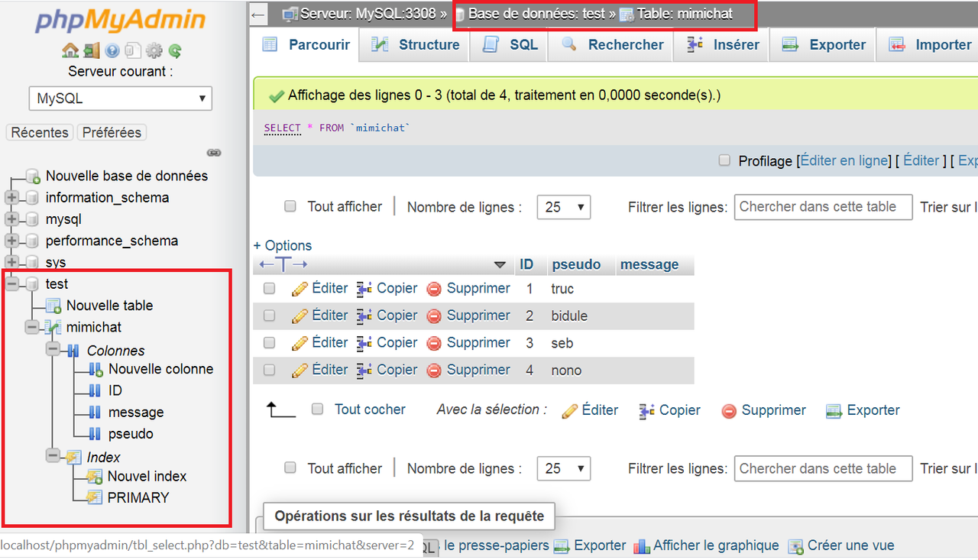Screen dimensions: 978x560
Task: Collapse the test database tree node
Action: (x=13, y=283)
